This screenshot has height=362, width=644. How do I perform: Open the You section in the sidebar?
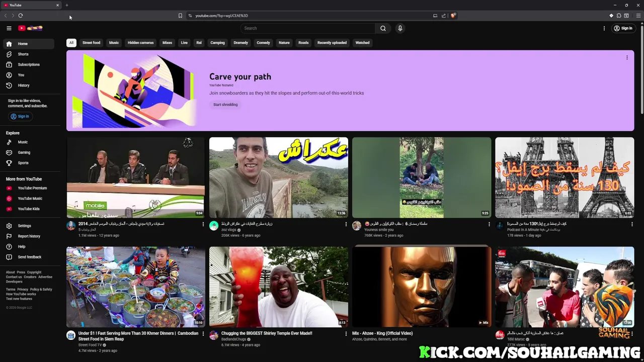(28, 75)
